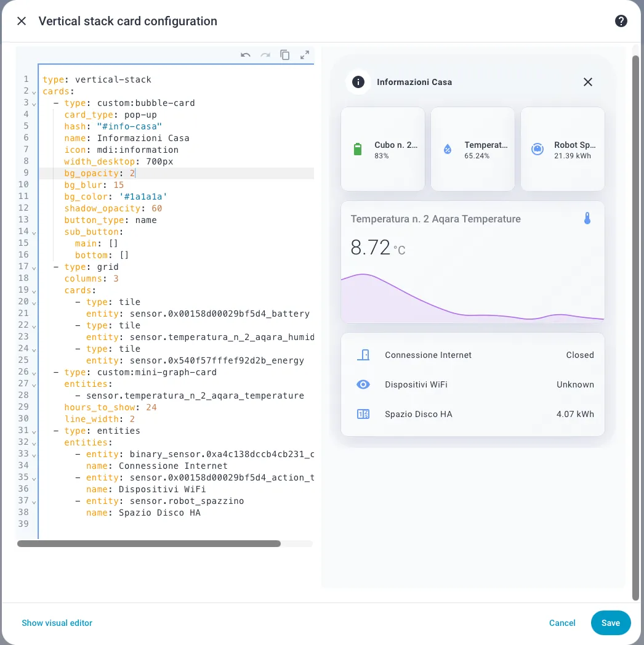Fold the sub_button section at line 14

34,232
